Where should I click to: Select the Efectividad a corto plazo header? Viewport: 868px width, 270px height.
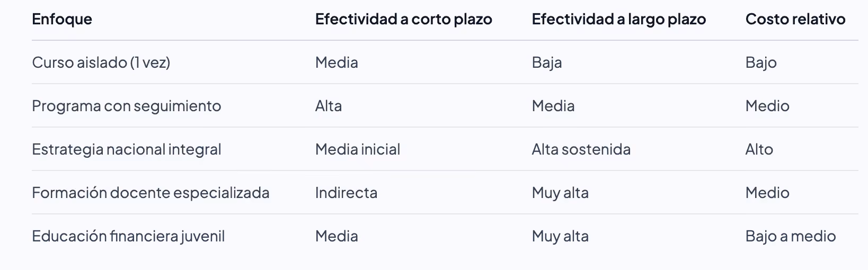pos(404,20)
